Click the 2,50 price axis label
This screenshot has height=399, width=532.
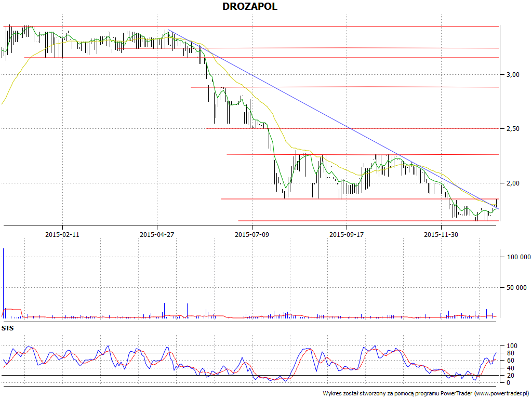pyautogui.click(x=513, y=129)
